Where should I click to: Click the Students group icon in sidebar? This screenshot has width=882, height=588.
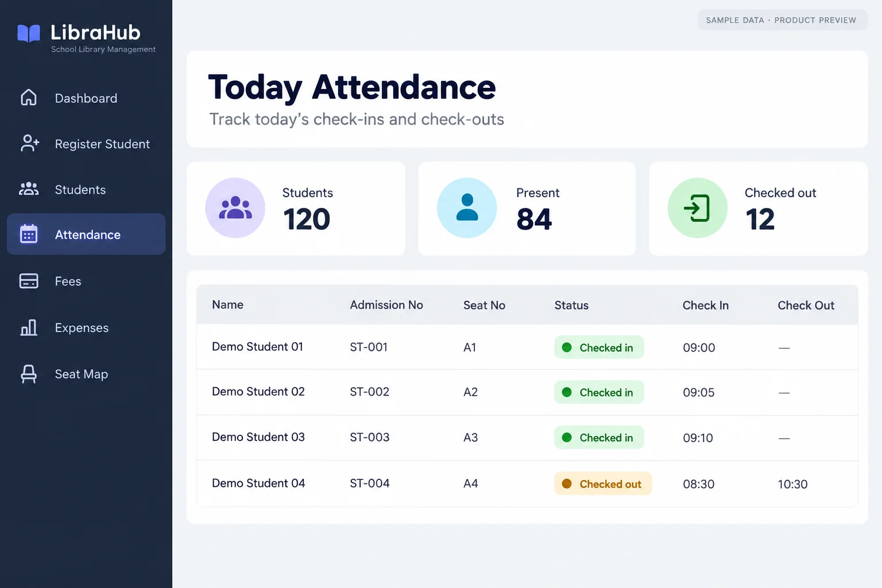coord(29,189)
